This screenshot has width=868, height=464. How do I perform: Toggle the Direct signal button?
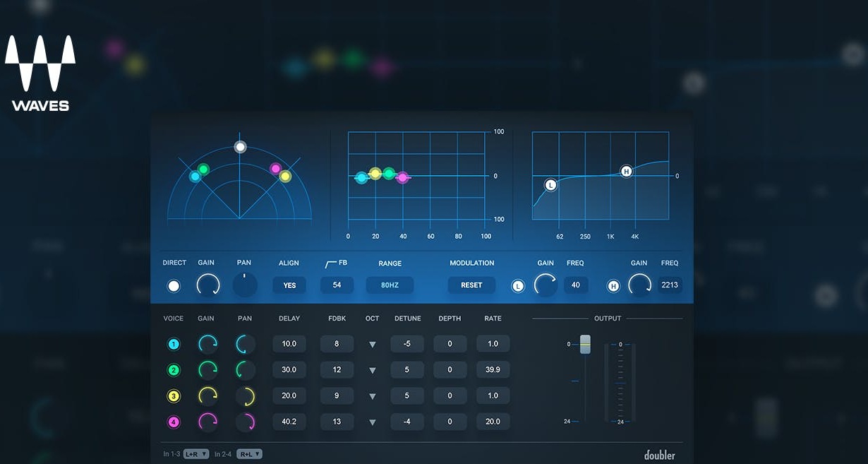click(x=174, y=286)
